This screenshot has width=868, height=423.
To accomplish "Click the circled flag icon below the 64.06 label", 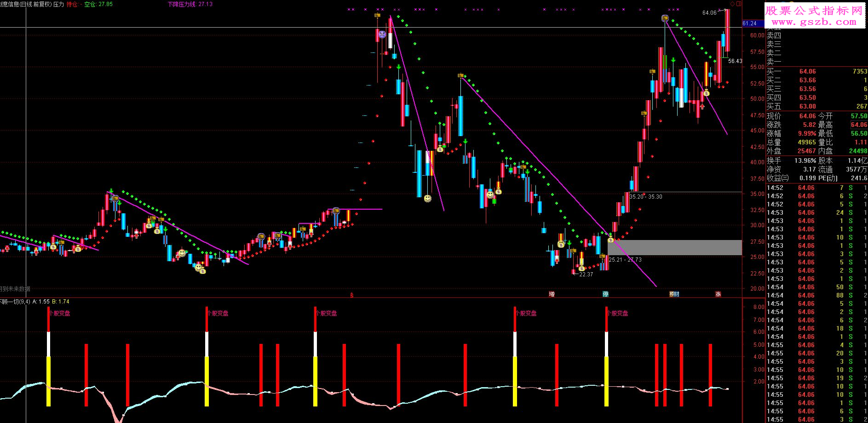I will pyautogui.click(x=665, y=18).
